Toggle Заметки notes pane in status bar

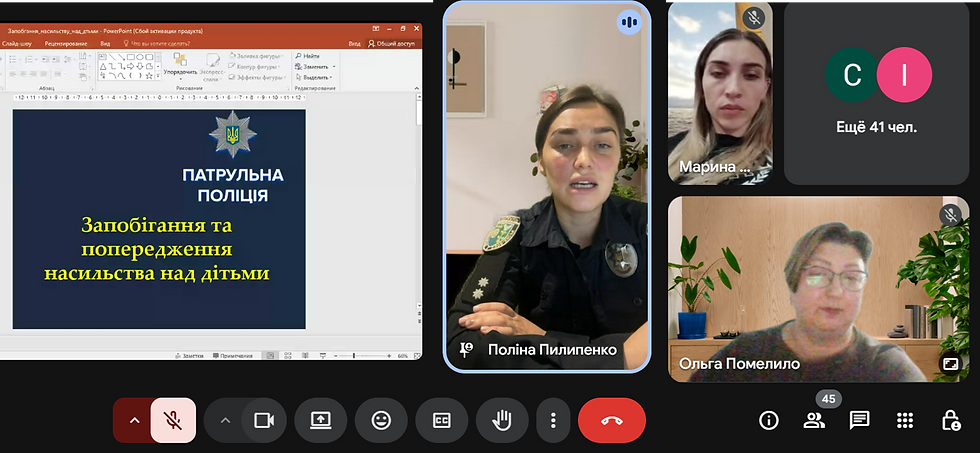point(189,356)
